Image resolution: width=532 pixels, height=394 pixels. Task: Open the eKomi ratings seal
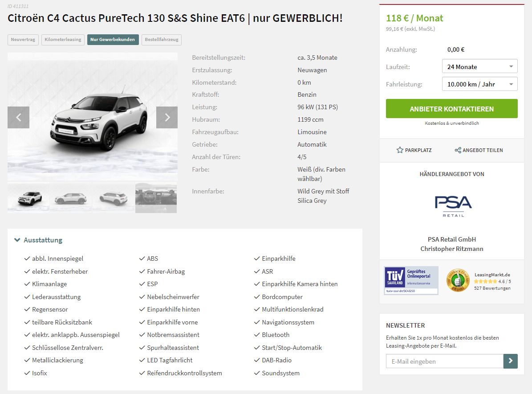[x=457, y=280]
